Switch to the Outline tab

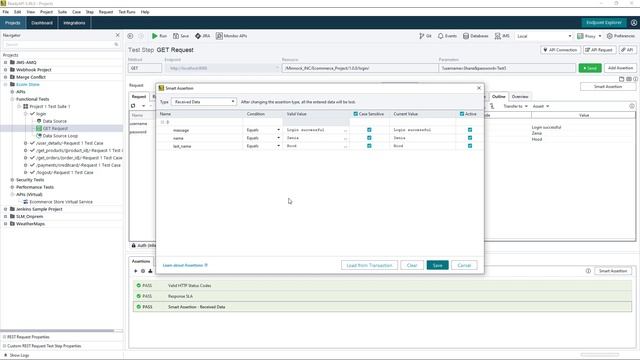[x=498, y=97]
